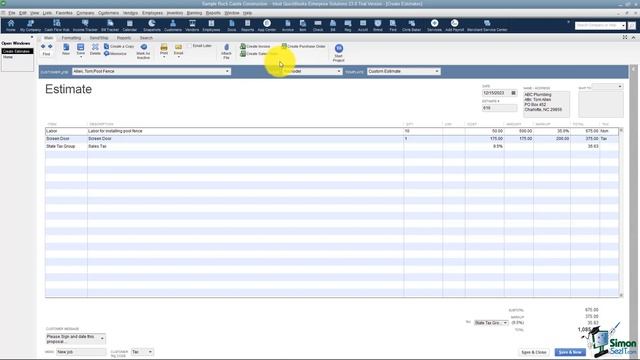Expand the Class dropdown
The width and height of the screenshot is (640, 360).
[x=338, y=71]
